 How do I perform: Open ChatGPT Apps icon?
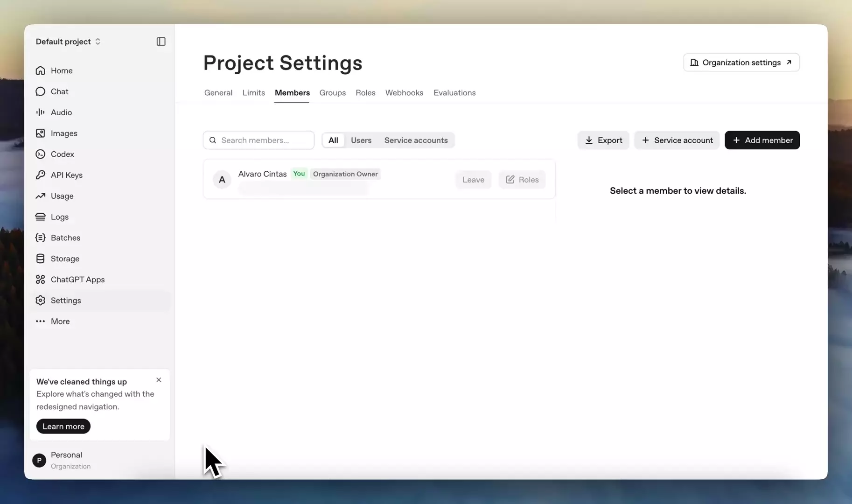tap(41, 280)
